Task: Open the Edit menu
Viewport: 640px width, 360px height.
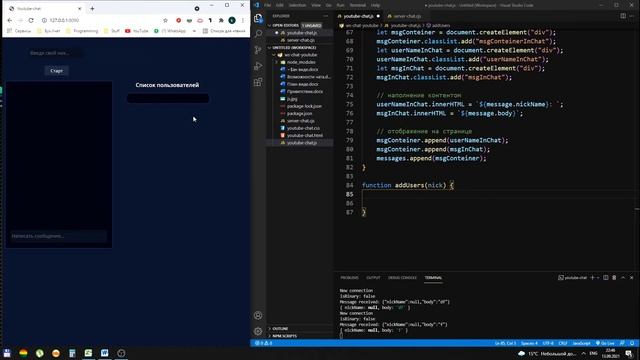Action: (280, 5)
